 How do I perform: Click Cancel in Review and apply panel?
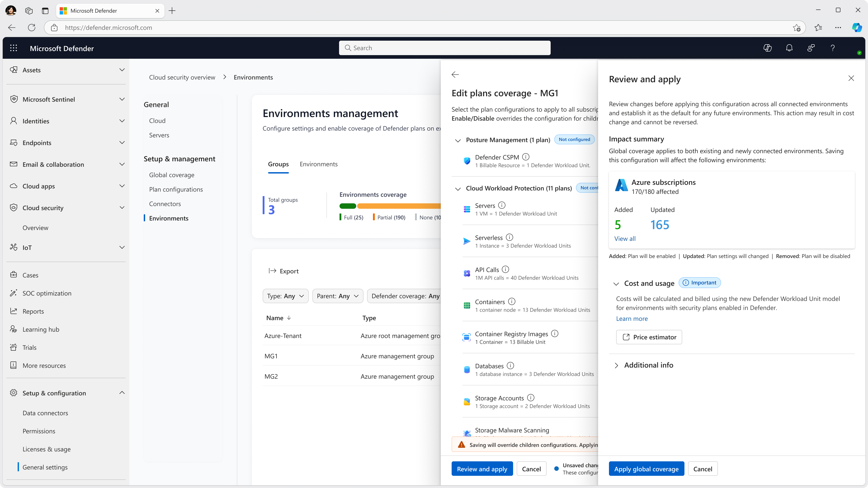pos(703,469)
